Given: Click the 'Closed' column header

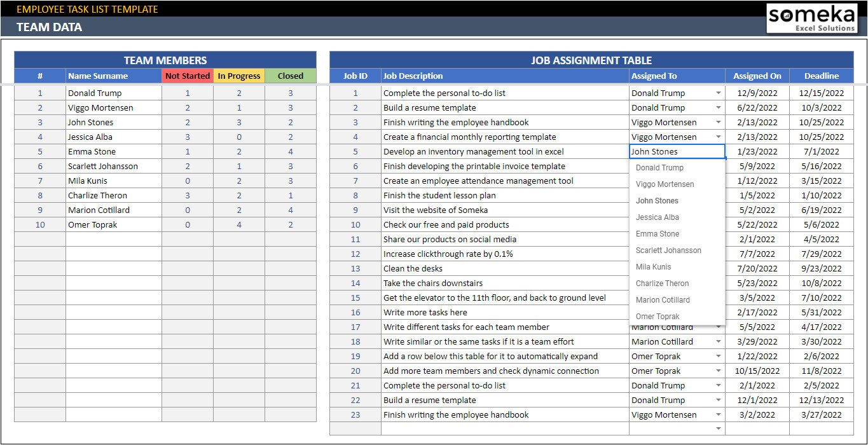Looking at the screenshot, I should click(x=291, y=76).
